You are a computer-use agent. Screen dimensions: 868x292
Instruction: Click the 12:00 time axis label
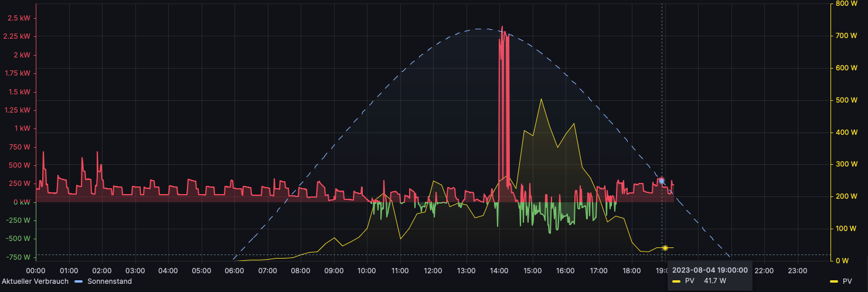[433, 271]
